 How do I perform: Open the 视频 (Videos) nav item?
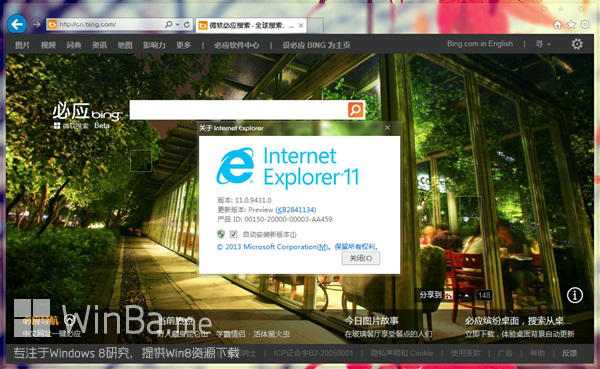[48, 45]
